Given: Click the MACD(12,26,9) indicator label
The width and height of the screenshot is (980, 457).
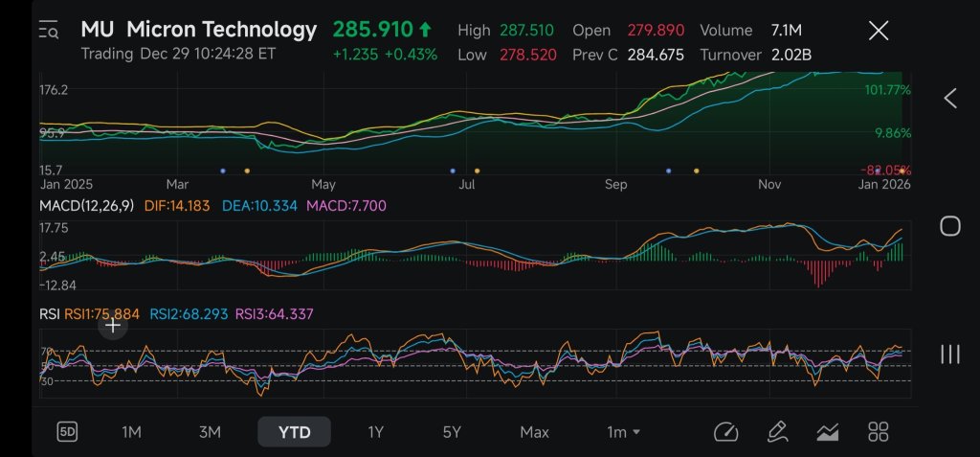Looking at the screenshot, I should click(87, 206).
